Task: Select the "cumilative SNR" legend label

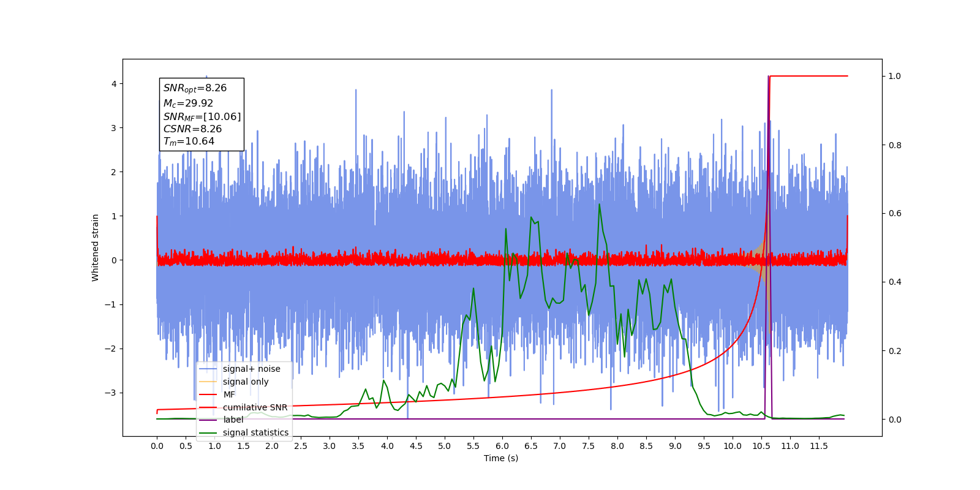Action: [255, 407]
